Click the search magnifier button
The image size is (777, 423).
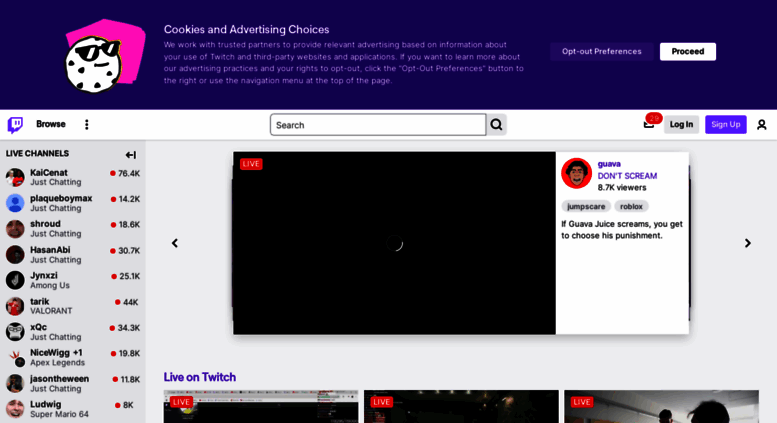coord(497,125)
